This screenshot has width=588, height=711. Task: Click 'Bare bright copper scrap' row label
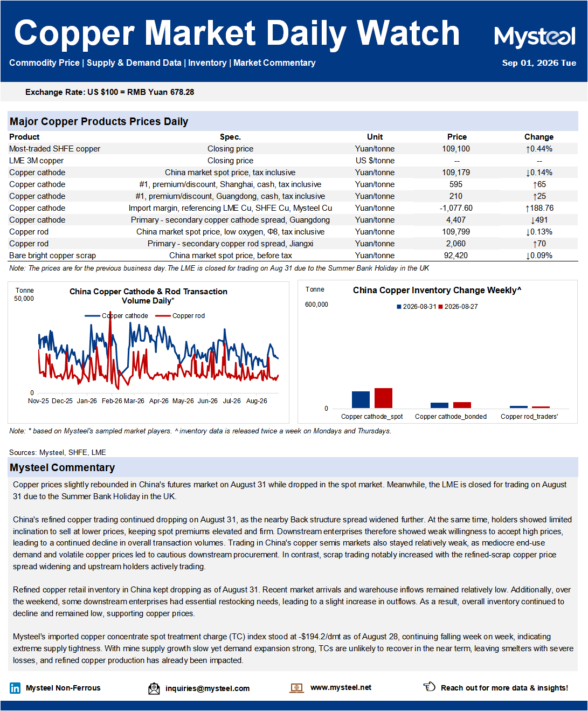tap(52, 256)
